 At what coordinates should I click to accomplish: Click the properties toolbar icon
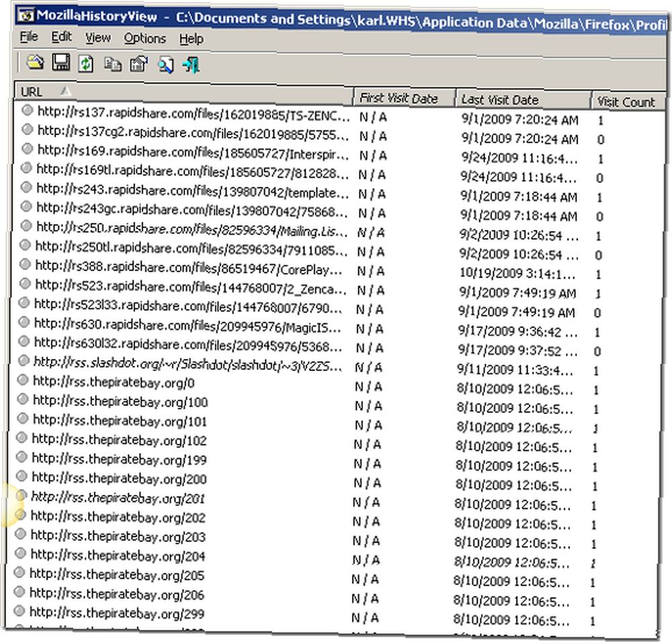point(139,65)
